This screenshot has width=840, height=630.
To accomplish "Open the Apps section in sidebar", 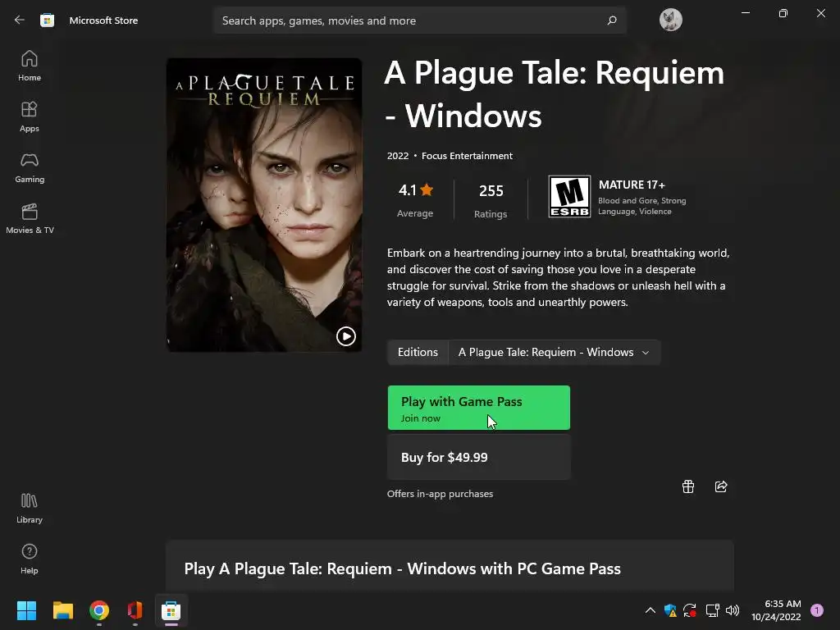I will coord(30,116).
